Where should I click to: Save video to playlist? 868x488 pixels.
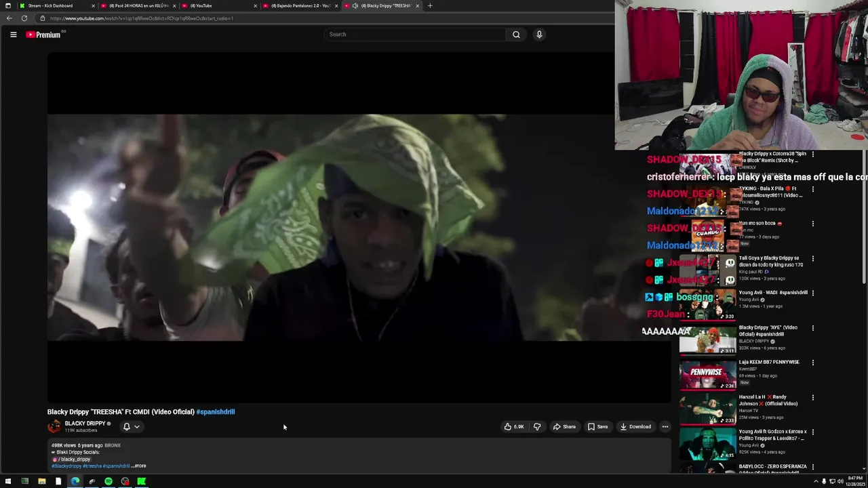point(597,427)
